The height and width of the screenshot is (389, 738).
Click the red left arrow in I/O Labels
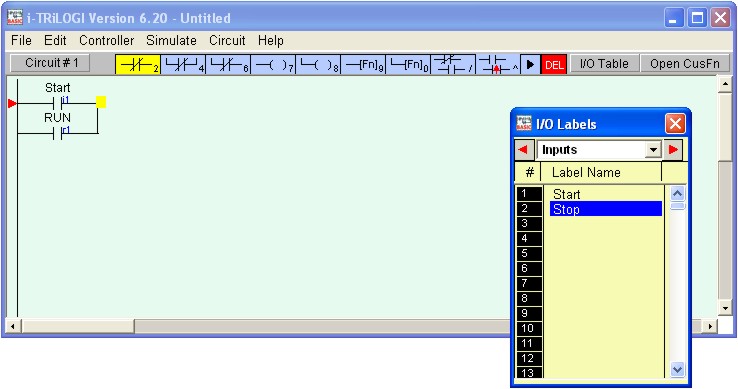pos(523,150)
